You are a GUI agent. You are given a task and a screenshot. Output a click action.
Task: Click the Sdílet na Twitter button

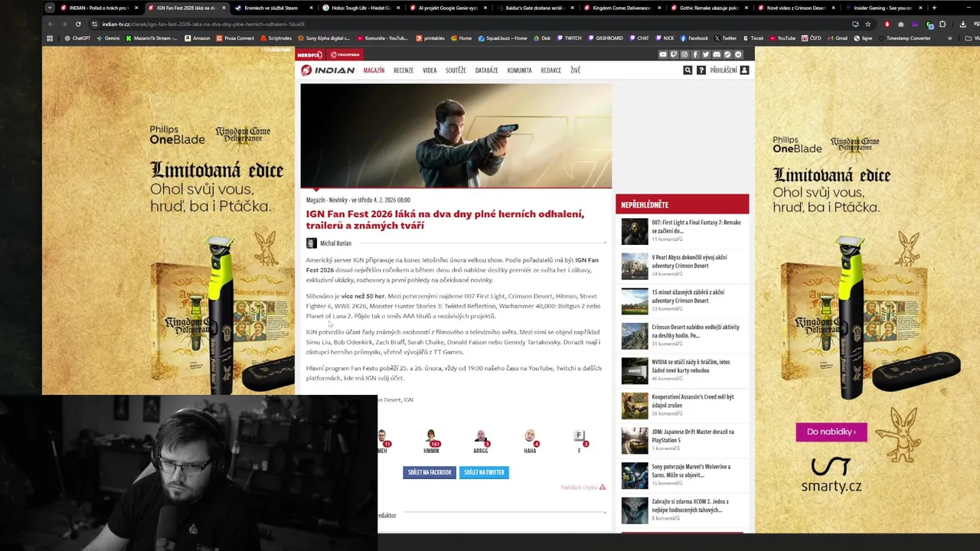(x=484, y=472)
